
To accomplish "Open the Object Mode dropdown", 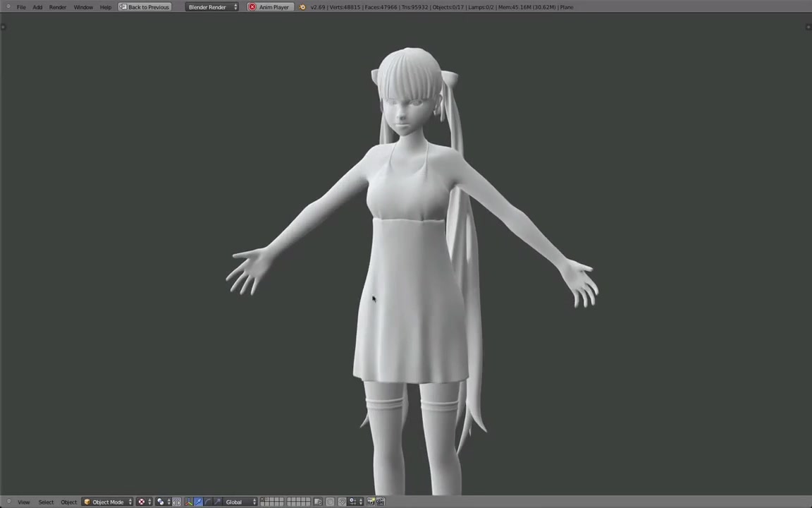I will coord(108,502).
